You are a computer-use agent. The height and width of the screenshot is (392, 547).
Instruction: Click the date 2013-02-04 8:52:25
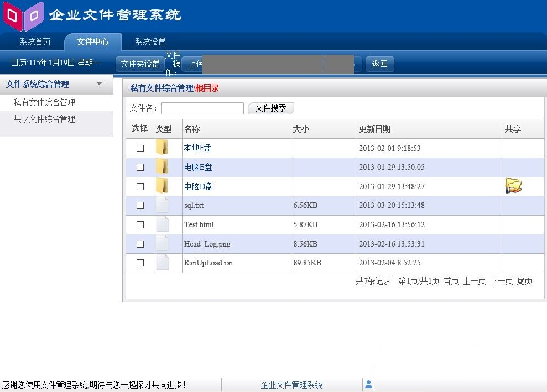coord(390,263)
